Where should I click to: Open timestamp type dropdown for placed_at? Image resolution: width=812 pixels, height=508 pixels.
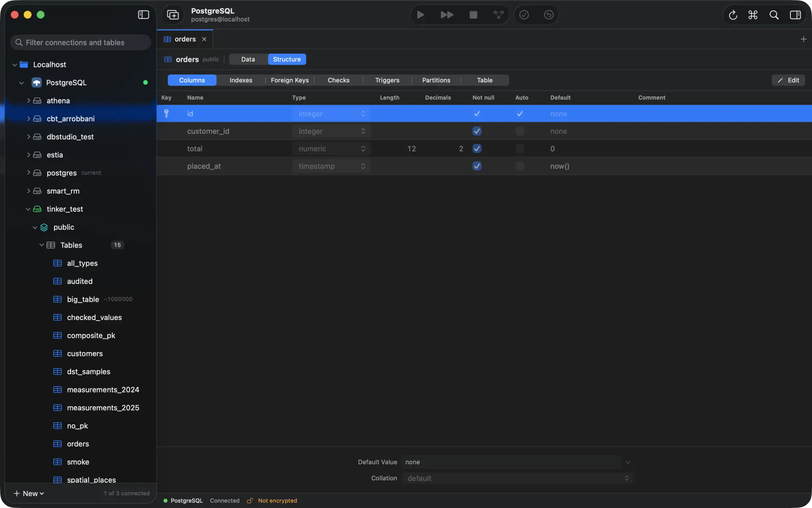tap(331, 166)
